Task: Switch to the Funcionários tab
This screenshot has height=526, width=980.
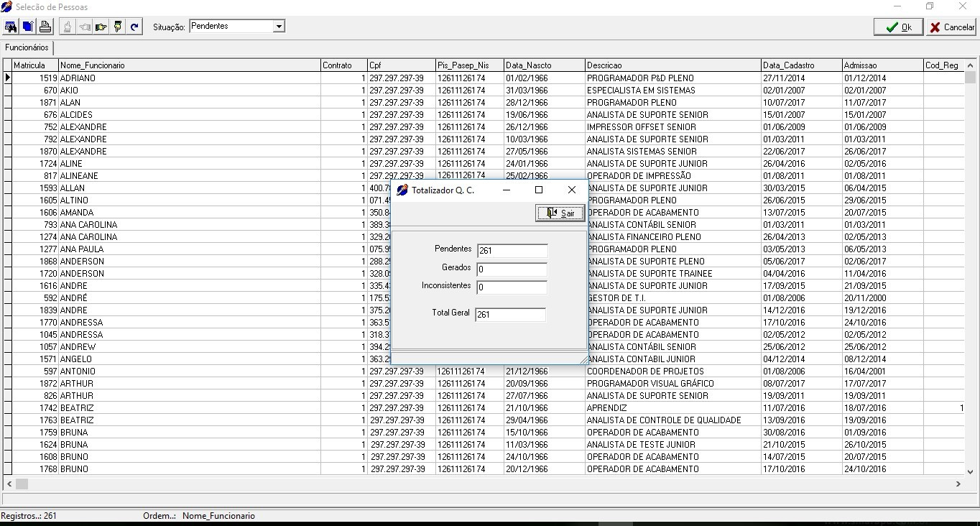Action: 27,48
